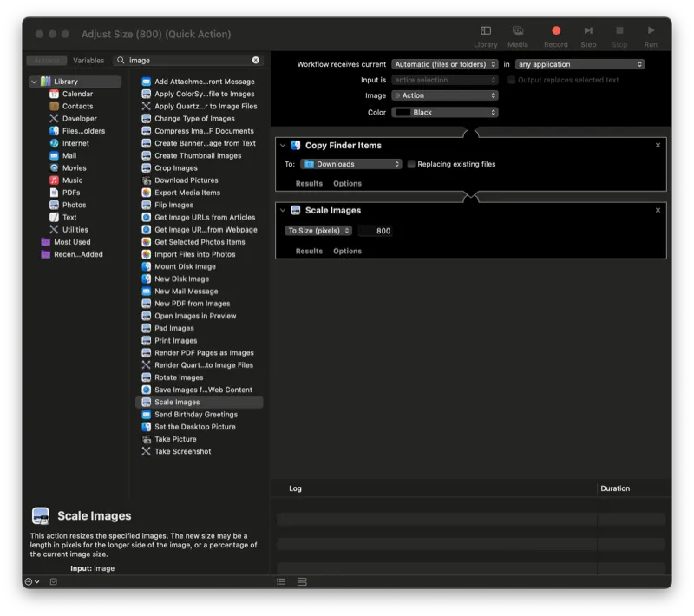Viewport: 694px width, 616px height.
Task: Open Options under Scale Images
Action: coord(347,251)
